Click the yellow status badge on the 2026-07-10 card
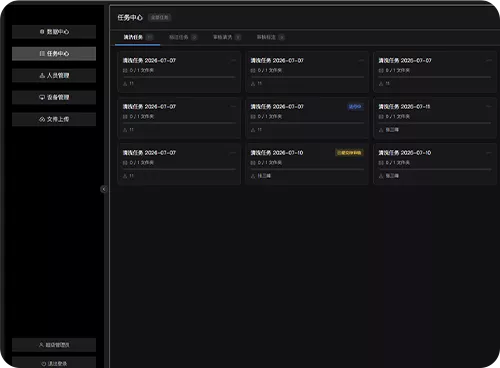Screen dimensions: 500x368 [x=349, y=153]
